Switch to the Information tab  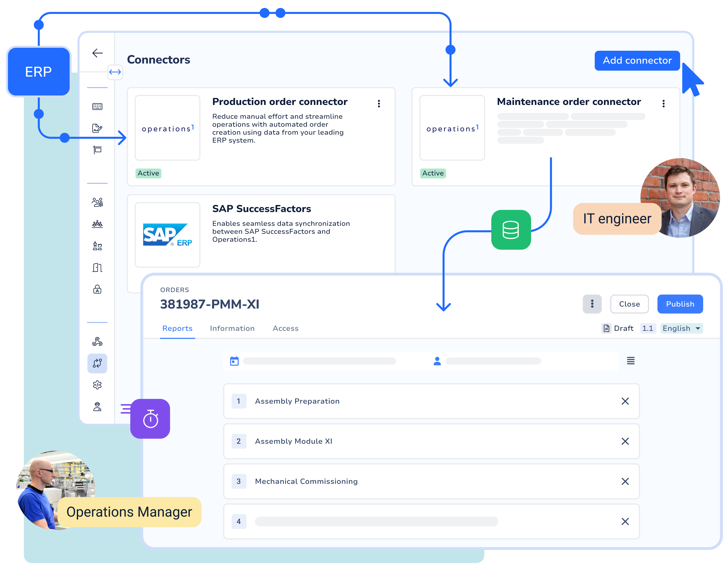pos(232,328)
